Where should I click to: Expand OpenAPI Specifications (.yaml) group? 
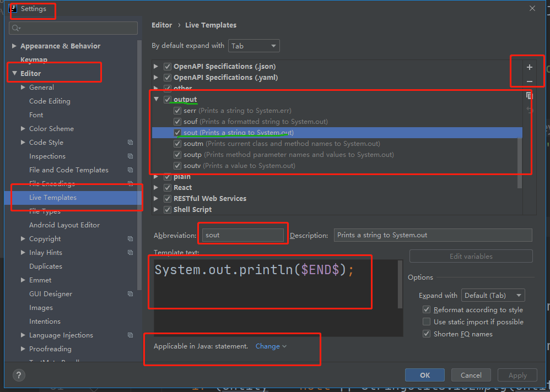[156, 78]
